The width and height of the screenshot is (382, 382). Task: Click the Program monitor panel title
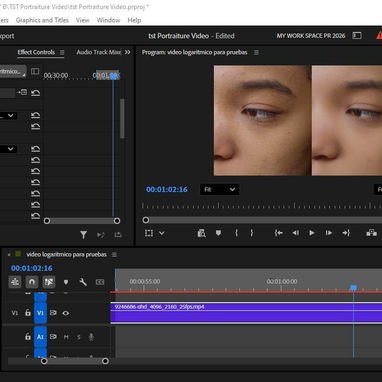click(x=195, y=52)
